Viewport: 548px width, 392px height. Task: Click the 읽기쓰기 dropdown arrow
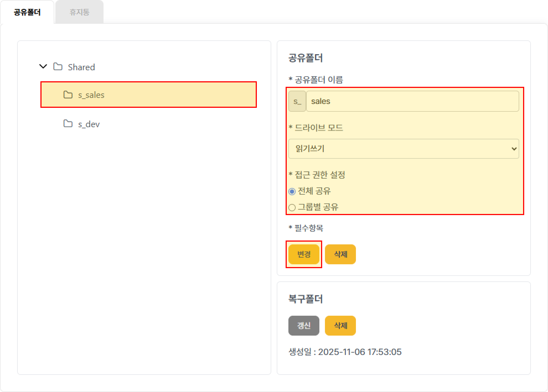514,149
